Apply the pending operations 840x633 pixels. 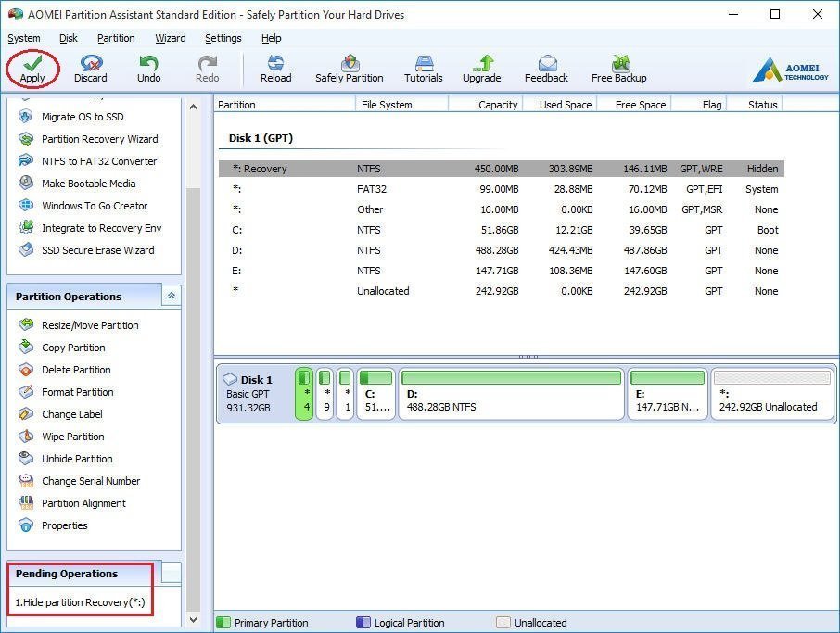pos(32,70)
